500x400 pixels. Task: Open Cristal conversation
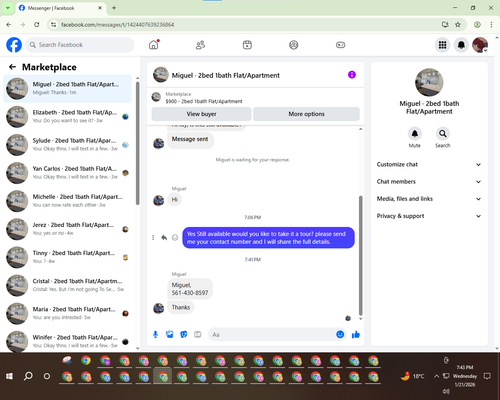coord(67,285)
